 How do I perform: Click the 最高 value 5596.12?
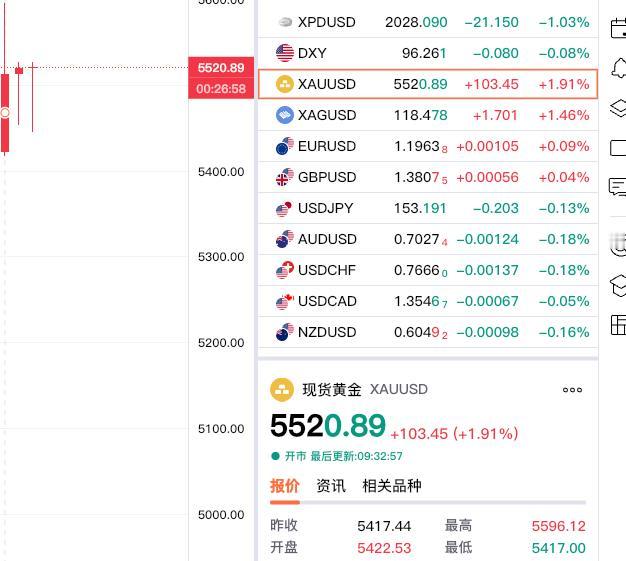pyautogui.click(x=559, y=526)
